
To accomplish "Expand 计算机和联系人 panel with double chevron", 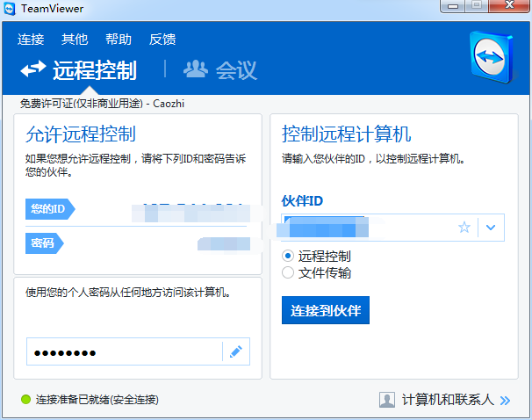I will [505, 401].
